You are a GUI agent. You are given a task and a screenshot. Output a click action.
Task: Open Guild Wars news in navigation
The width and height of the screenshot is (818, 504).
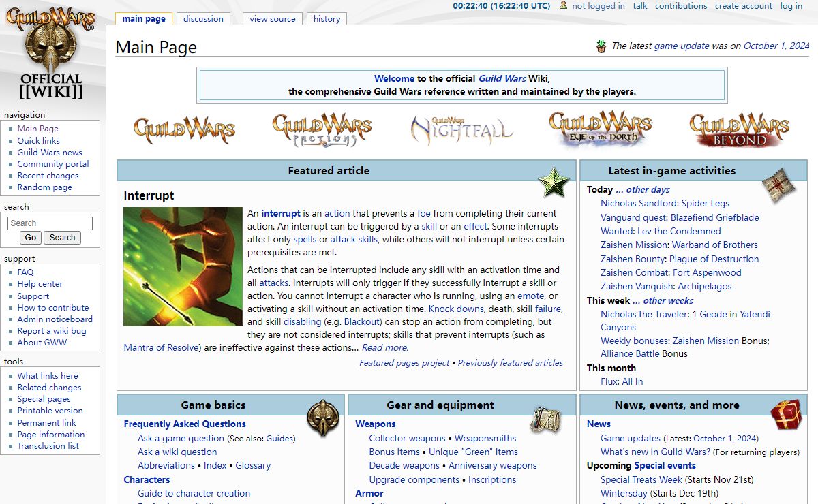(x=50, y=153)
